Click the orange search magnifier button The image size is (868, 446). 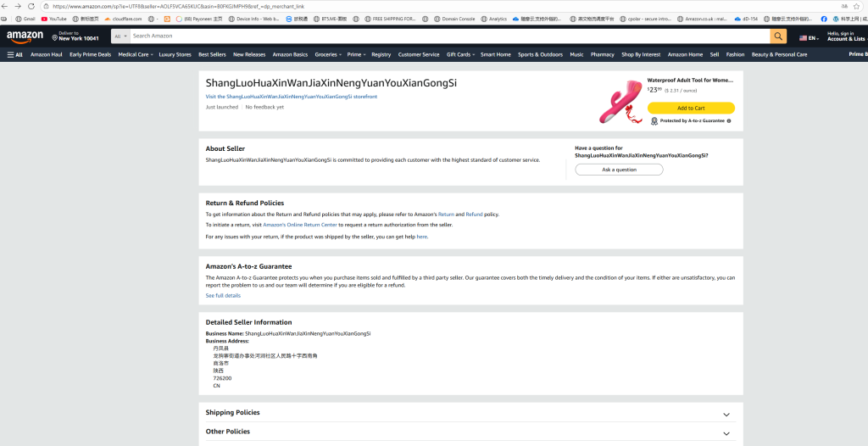click(x=778, y=36)
